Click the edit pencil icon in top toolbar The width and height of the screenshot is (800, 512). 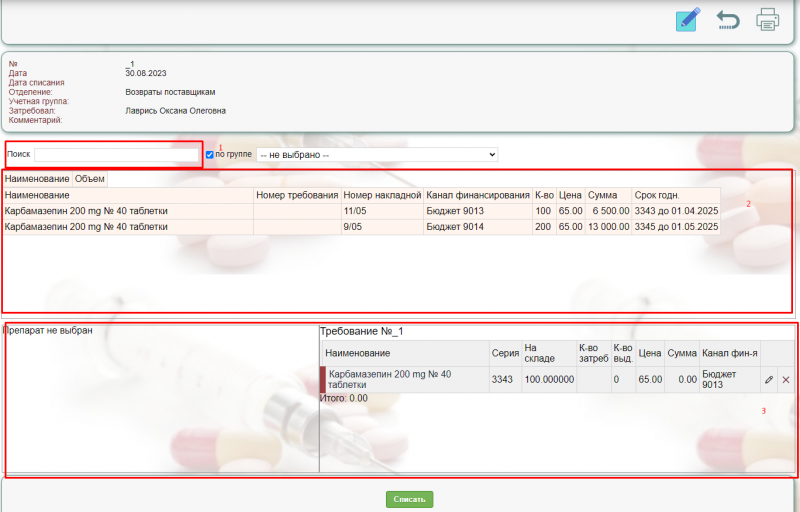click(688, 20)
